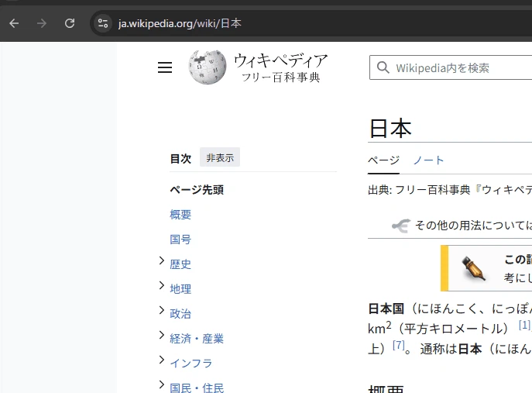
Task: Hide the table of contents with 非表示
Action: click(x=220, y=157)
